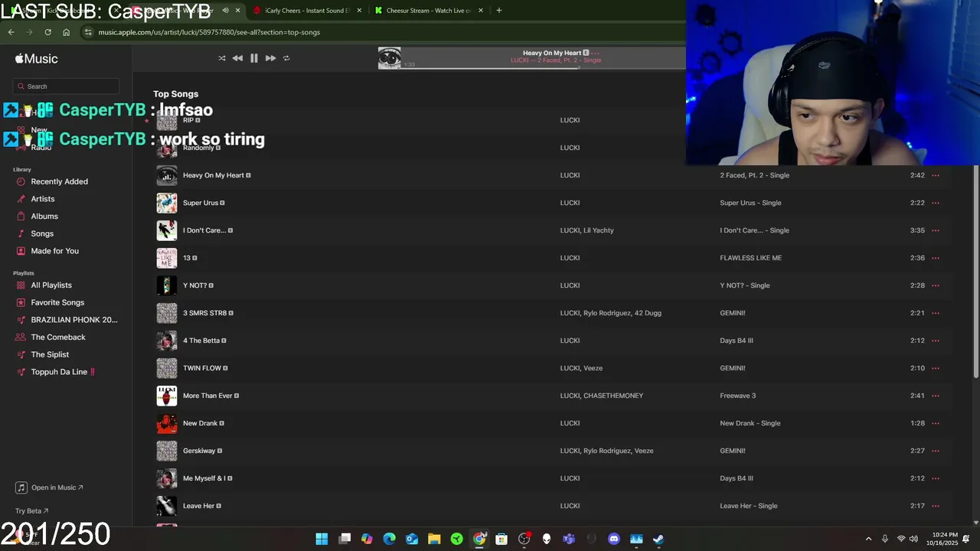The width and height of the screenshot is (980, 551).
Task: Click the previous track button
Action: click(x=237, y=58)
